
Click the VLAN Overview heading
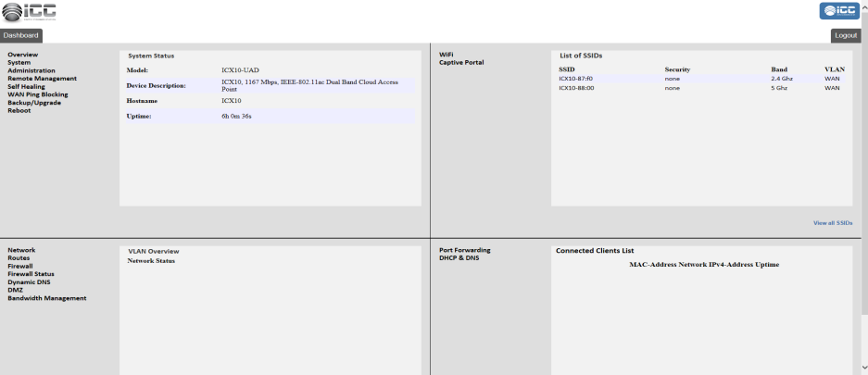tap(154, 251)
